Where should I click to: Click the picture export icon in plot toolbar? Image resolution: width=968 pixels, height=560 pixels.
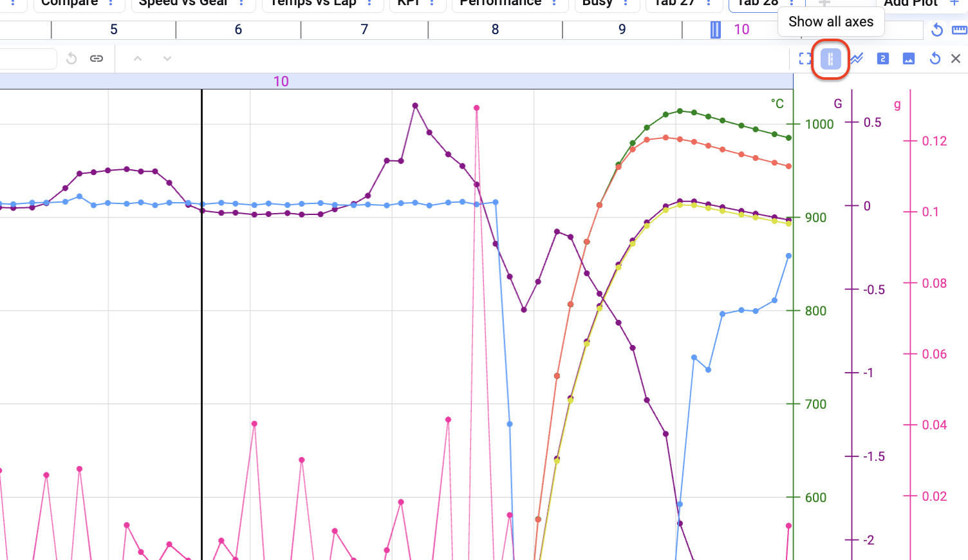(x=909, y=59)
